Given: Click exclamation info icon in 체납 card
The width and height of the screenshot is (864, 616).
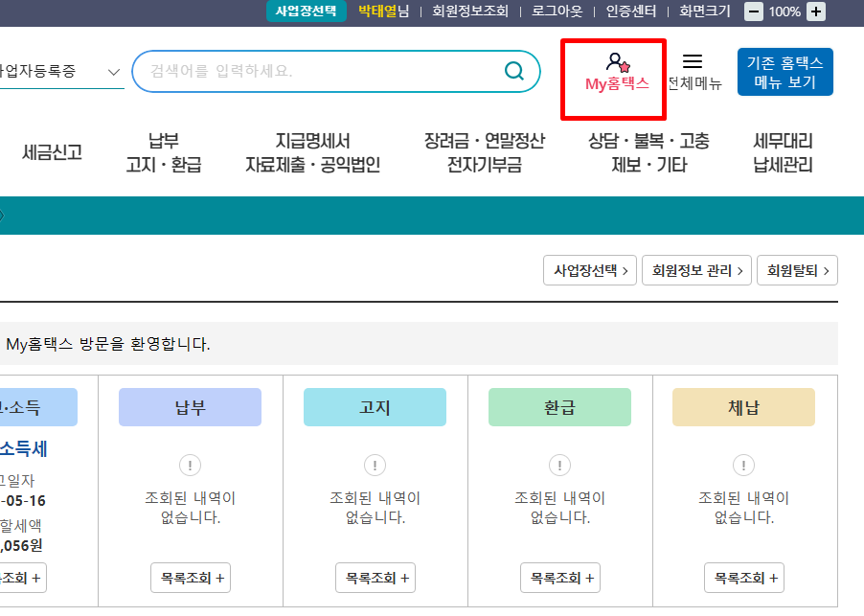Looking at the screenshot, I should pos(743,466).
